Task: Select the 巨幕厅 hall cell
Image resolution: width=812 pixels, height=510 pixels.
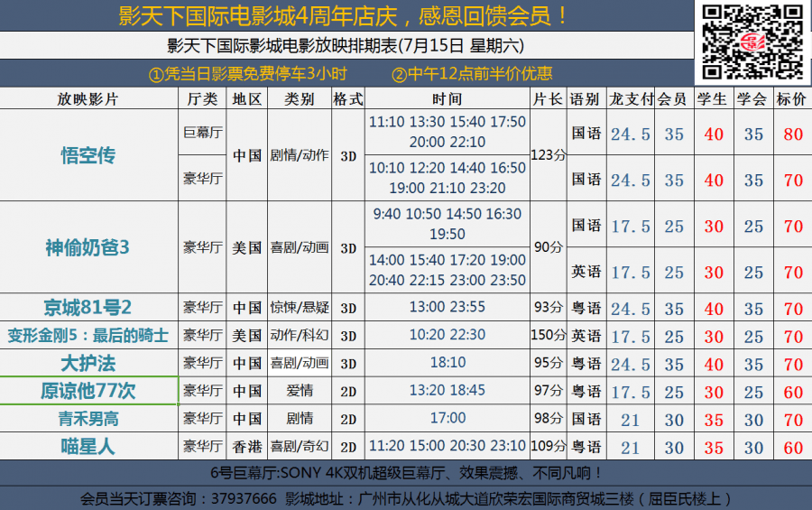Action: tap(202, 132)
